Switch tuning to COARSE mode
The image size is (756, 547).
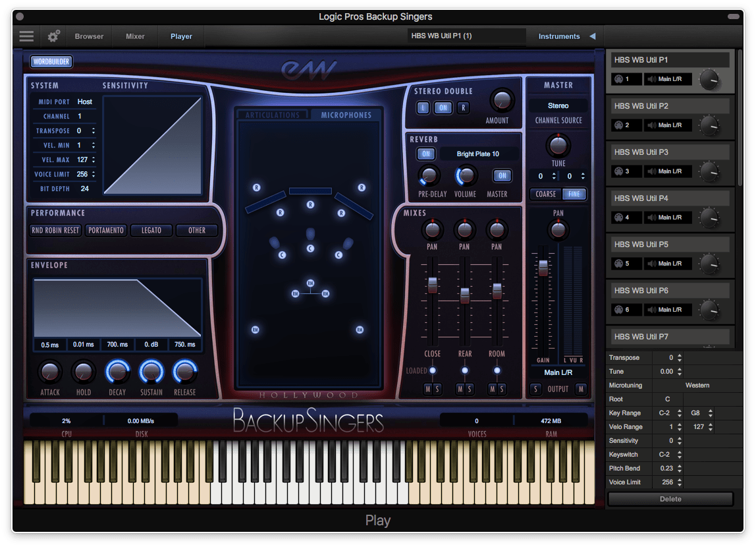[546, 194]
